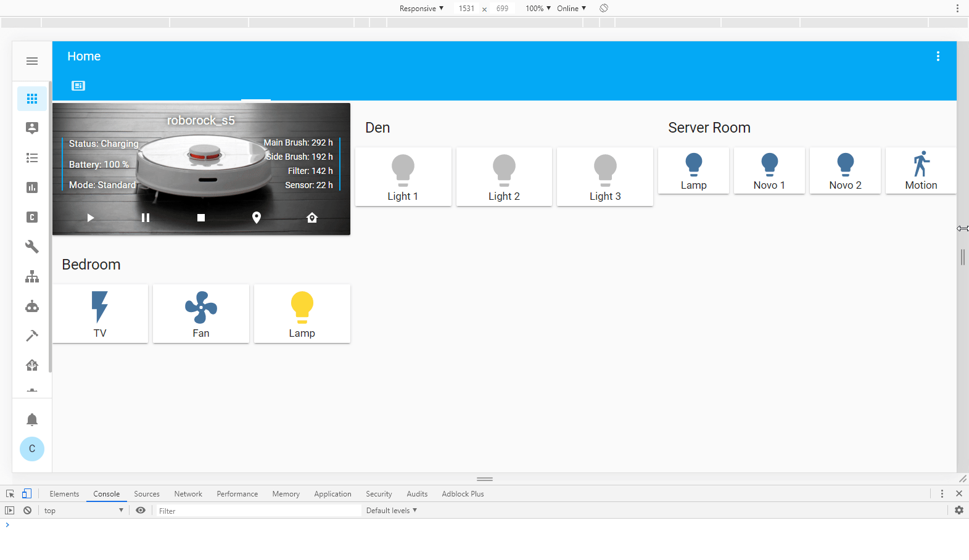Send the vacuum back to its dock
The image size is (969, 560).
pos(312,217)
